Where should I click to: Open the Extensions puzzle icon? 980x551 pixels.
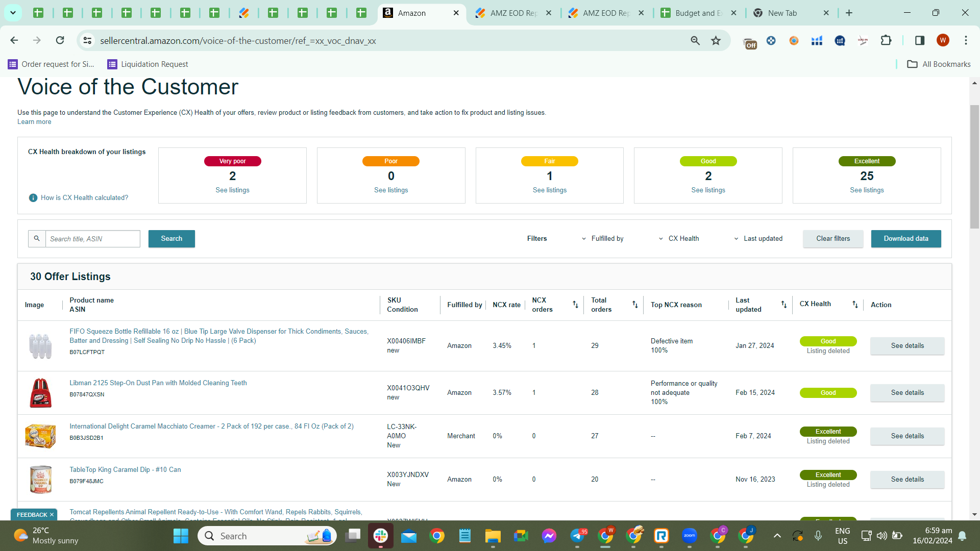coord(886,40)
